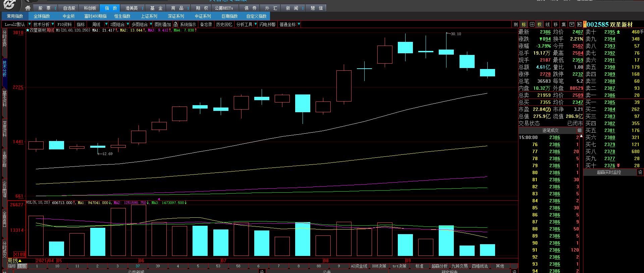Expand the 2图组合 dropdown arrow
The image size is (644, 273).
[x=128, y=24]
